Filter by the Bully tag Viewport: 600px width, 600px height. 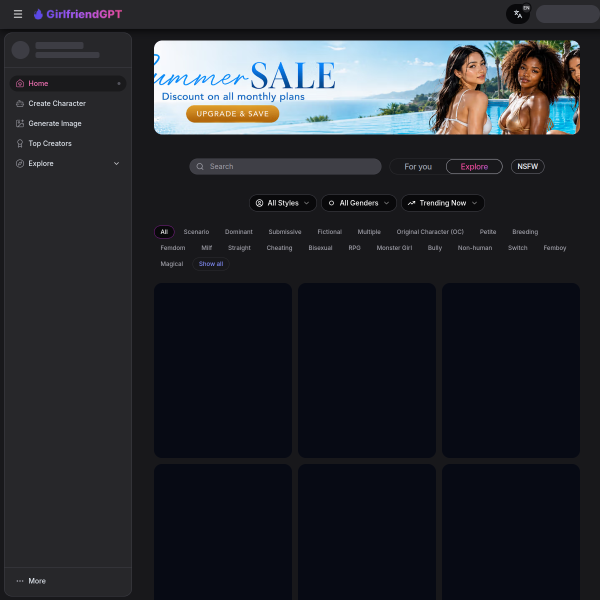[435, 248]
